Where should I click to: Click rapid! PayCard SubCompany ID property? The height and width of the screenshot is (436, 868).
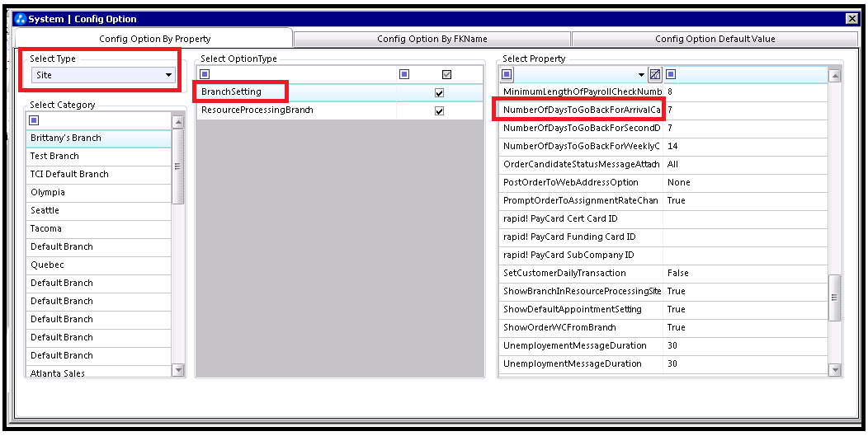click(581, 255)
